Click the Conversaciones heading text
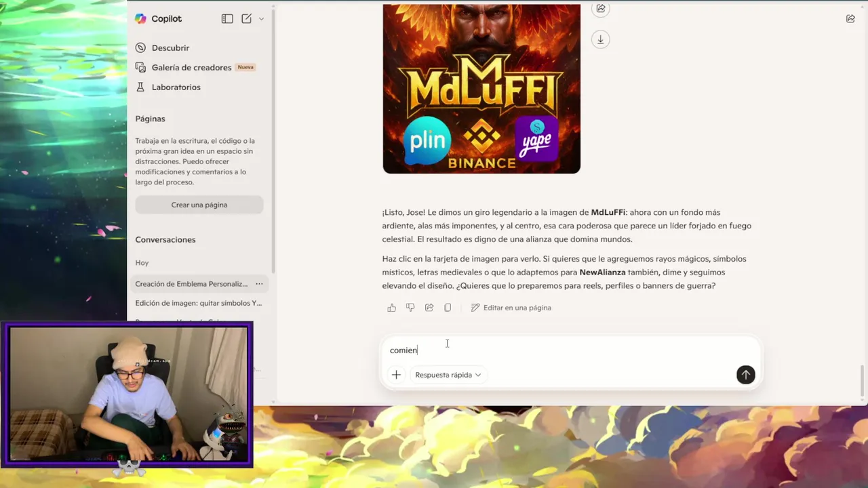Viewport: 868px width, 488px height. point(165,240)
